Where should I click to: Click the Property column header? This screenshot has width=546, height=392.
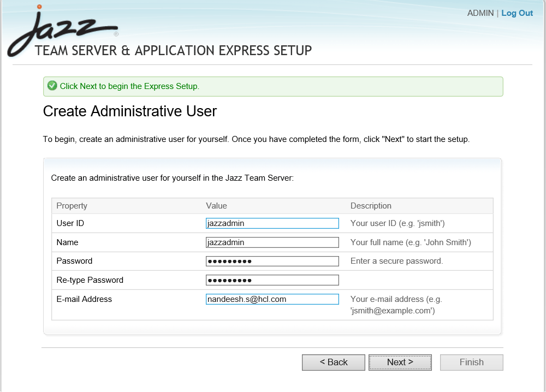point(72,206)
